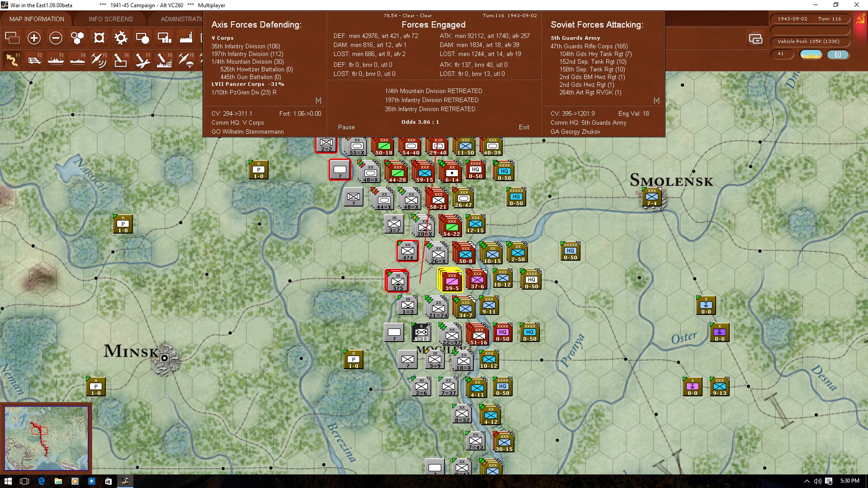
Task: Expand the 47th Guards Rifle Corps entry
Action: [x=589, y=46]
